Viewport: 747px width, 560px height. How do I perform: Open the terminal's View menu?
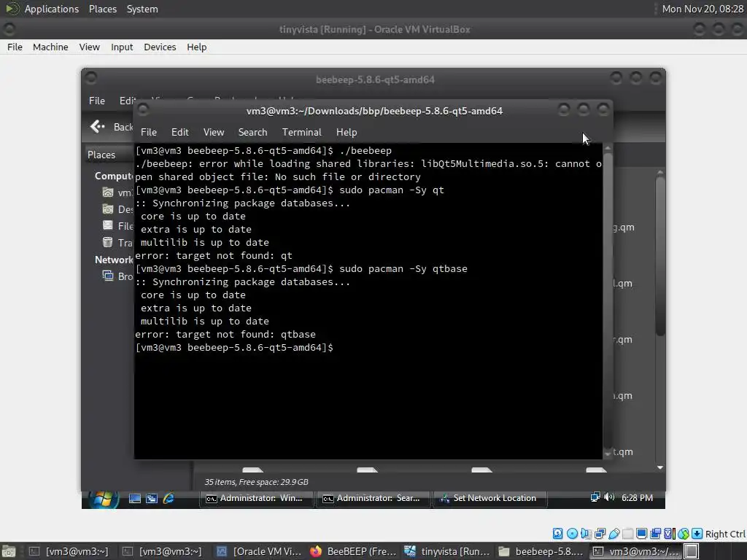[214, 133]
